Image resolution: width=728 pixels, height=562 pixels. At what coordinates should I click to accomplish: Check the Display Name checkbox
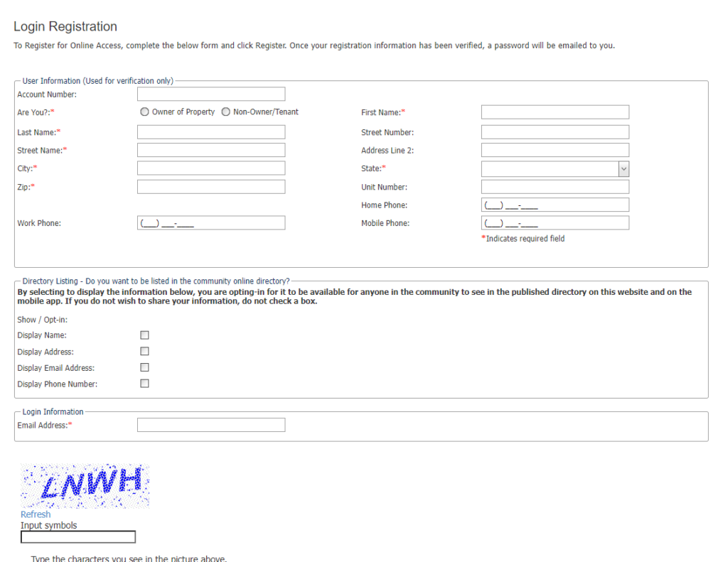(x=145, y=335)
